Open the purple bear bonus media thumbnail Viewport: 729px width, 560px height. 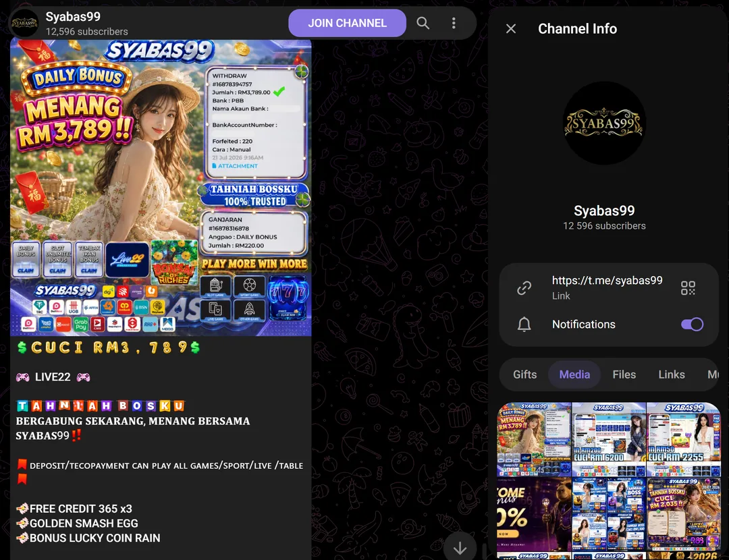[534, 514]
